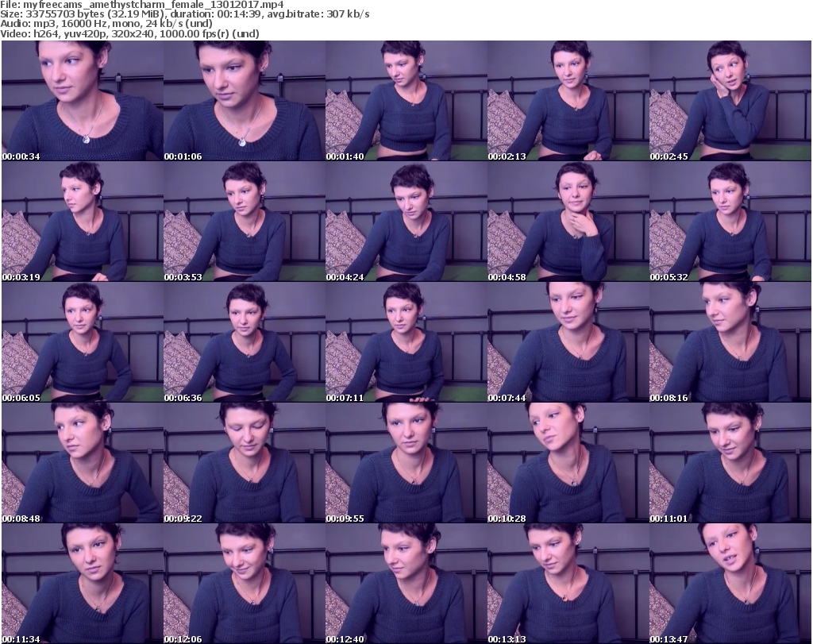Open the thumbnail at 00:02:45
Screen dimensions: 813x644
point(730,101)
